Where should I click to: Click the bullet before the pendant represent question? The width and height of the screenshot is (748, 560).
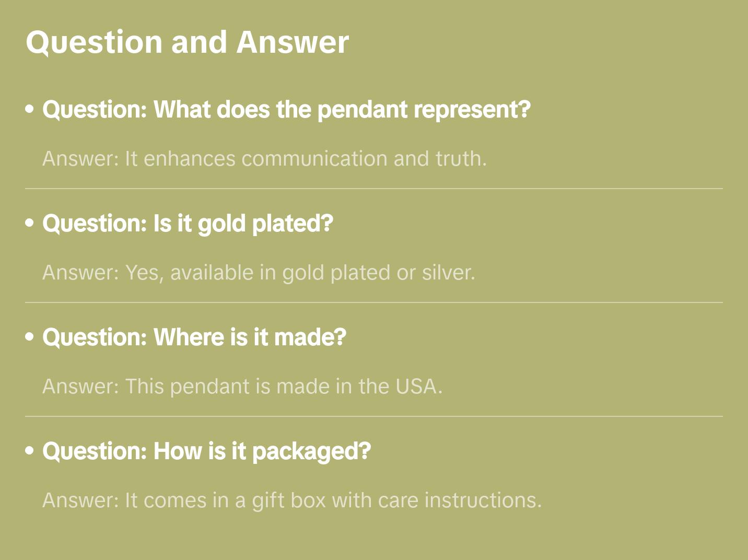(30, 109)
